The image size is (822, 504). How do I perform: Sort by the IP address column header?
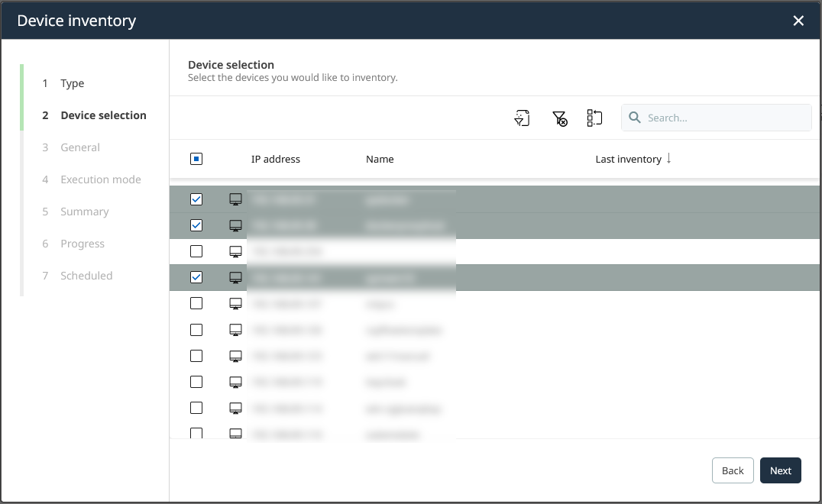pos(276,160)
